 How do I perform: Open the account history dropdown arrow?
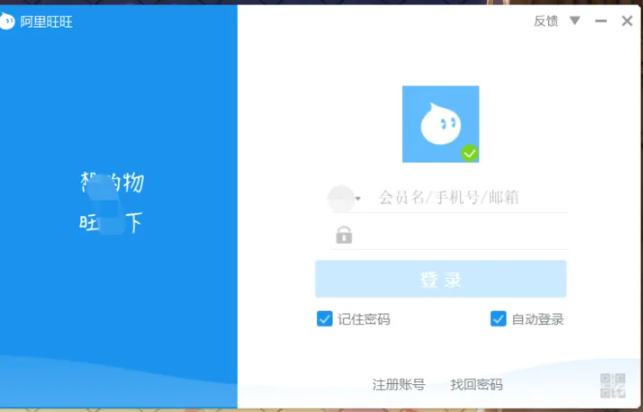[358, 199]
